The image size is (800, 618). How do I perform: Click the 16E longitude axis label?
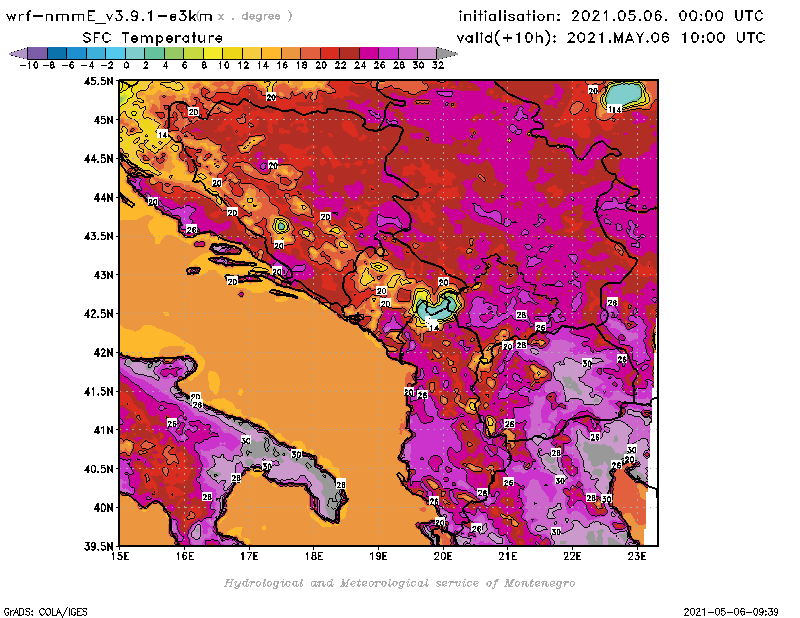click(185, 556)
